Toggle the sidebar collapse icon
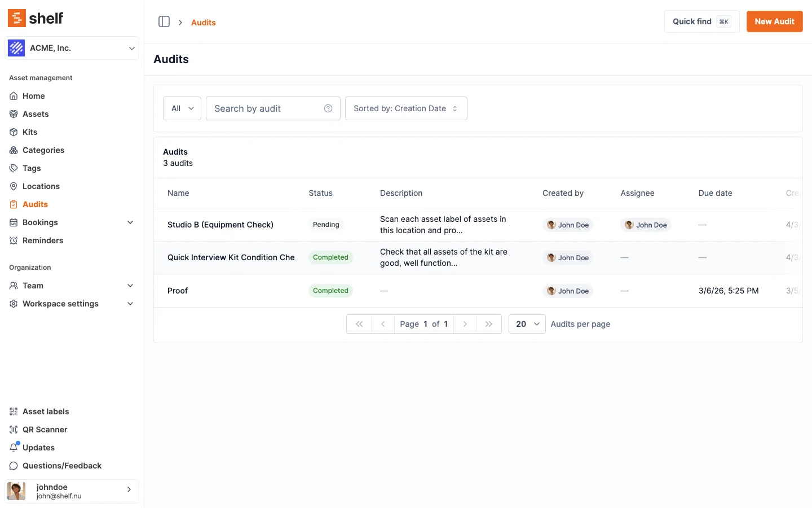This screenshot has height=508, width=812. coord(164,21)
